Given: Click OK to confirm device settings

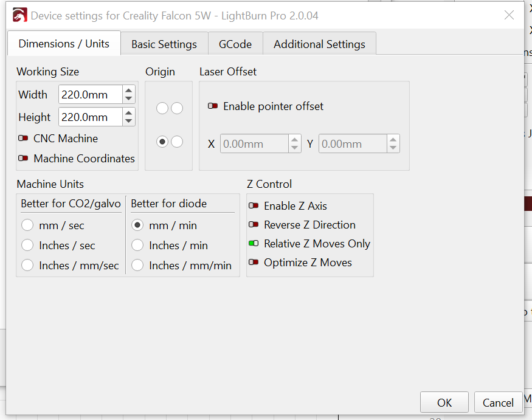Looking at the screenshot, I should pos(444,402).
